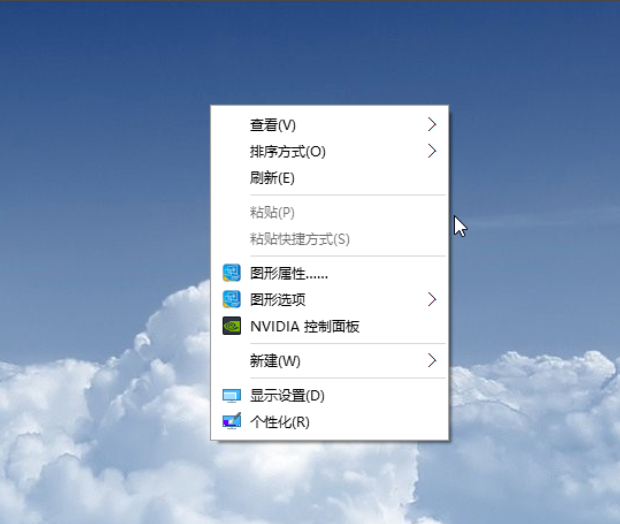
Task: Launch NVIDIA 控制面板
Action: (x=329, y=326)
